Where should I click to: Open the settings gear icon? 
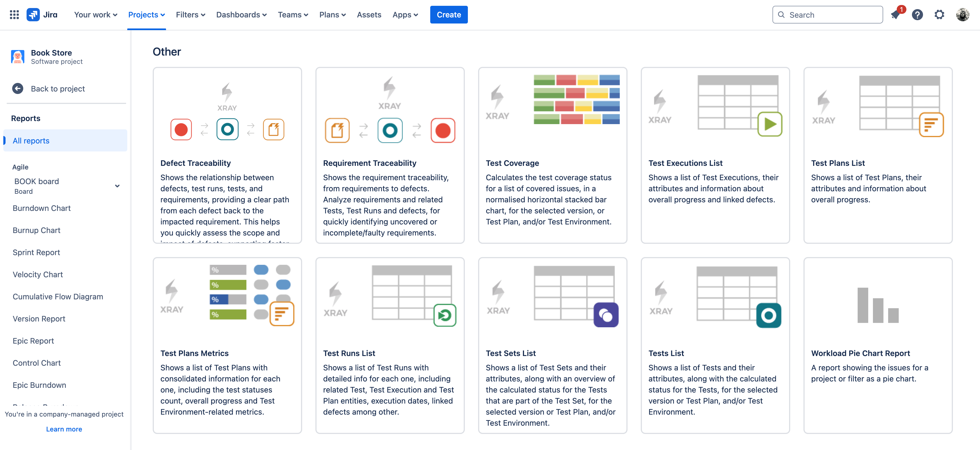pos(939,15)
